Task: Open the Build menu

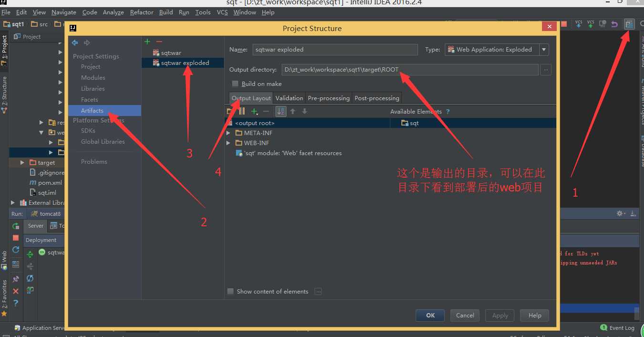Action: coord(166,12)
